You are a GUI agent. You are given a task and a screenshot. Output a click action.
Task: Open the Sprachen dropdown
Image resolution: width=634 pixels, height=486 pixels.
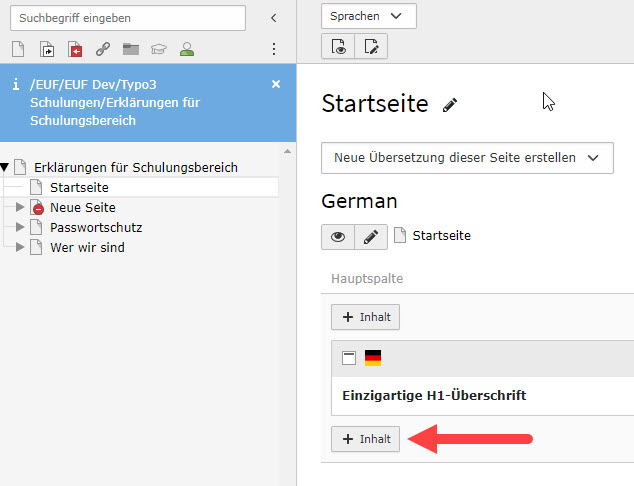(x=368, y=16)
